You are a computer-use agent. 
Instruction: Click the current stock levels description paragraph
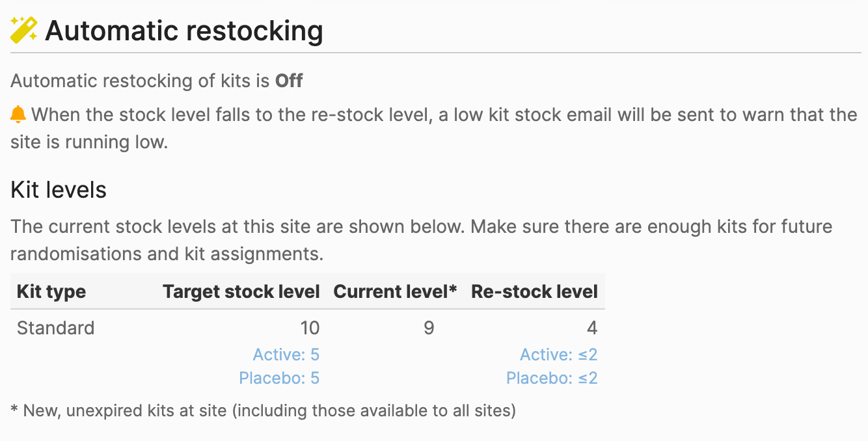pos(422,240)
